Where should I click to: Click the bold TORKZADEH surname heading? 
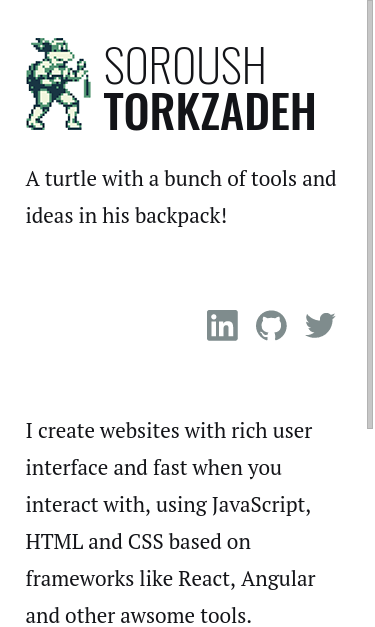pyautogui.click(x=210, y=112)
